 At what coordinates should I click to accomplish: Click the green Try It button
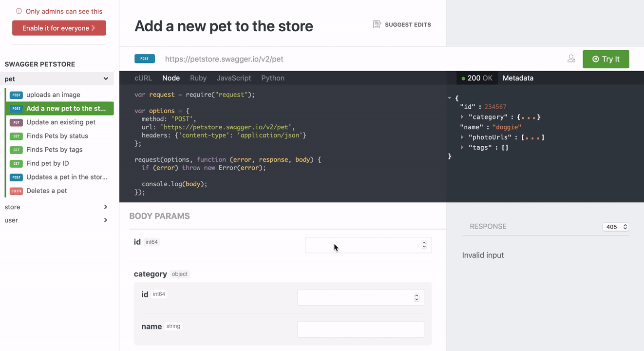[x=606, y=59]
